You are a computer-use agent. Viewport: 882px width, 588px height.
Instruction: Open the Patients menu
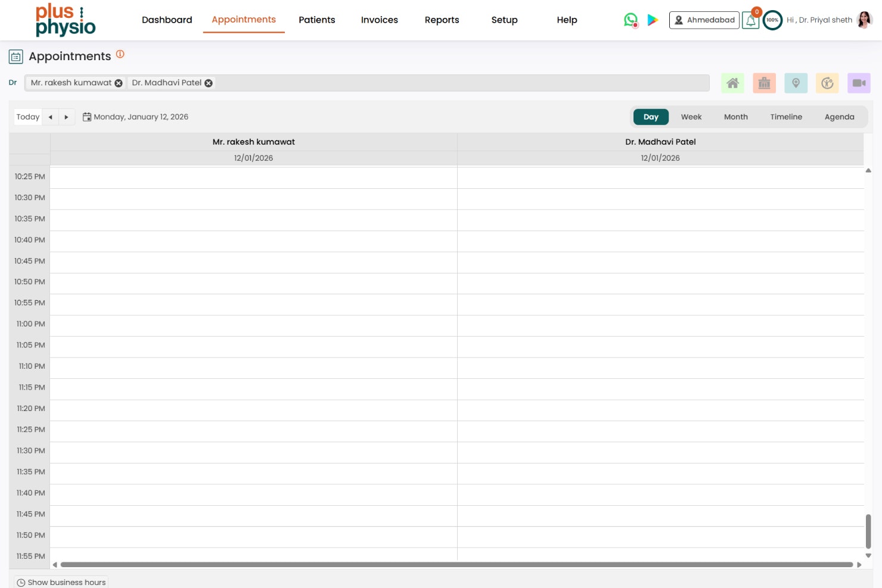[317, 20]
